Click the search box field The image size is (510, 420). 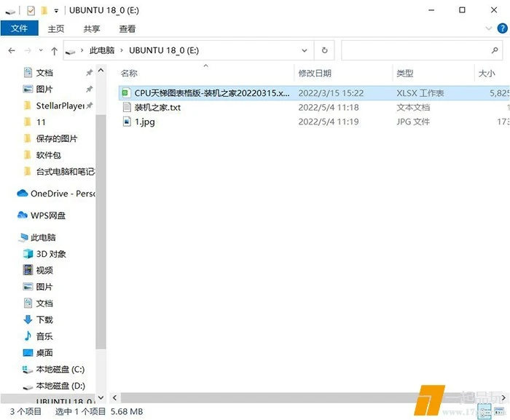415,50
